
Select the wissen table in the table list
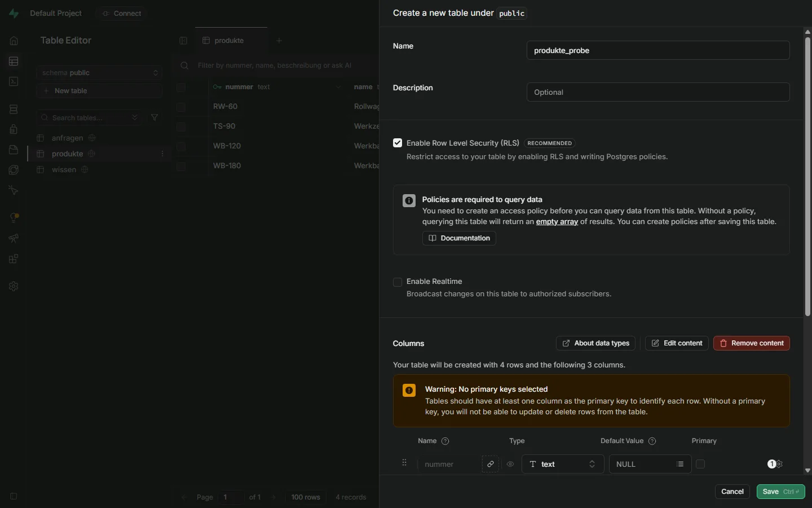pos(64,169)
